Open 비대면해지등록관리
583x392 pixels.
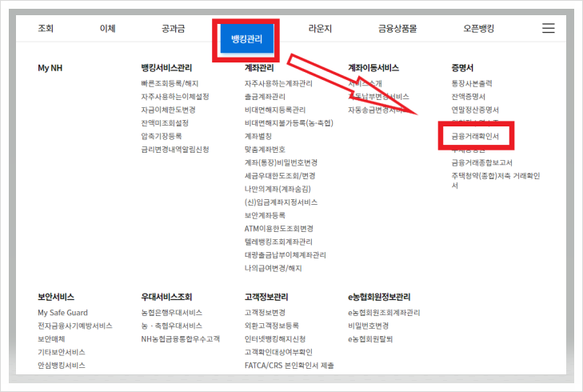pos(275,110)
